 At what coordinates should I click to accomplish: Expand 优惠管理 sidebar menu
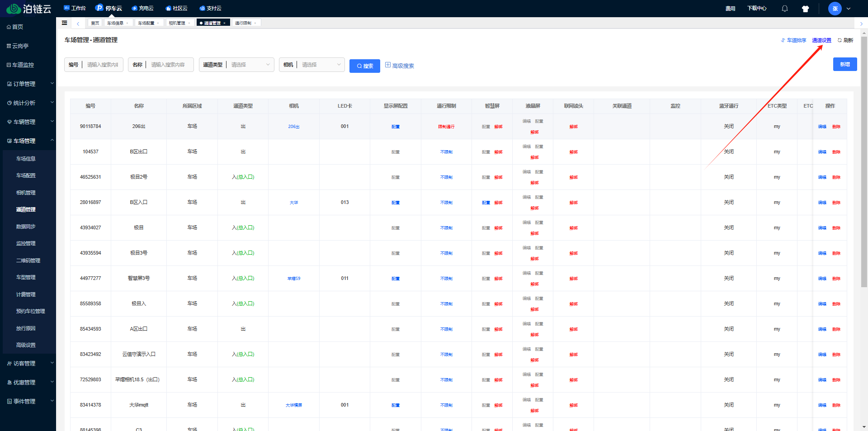point(28,382)
